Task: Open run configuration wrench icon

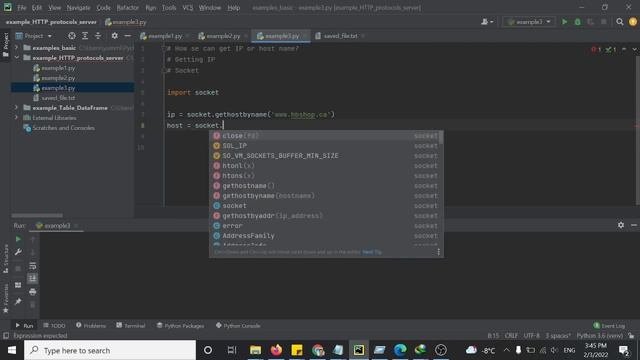Action: tap(18, 252)
